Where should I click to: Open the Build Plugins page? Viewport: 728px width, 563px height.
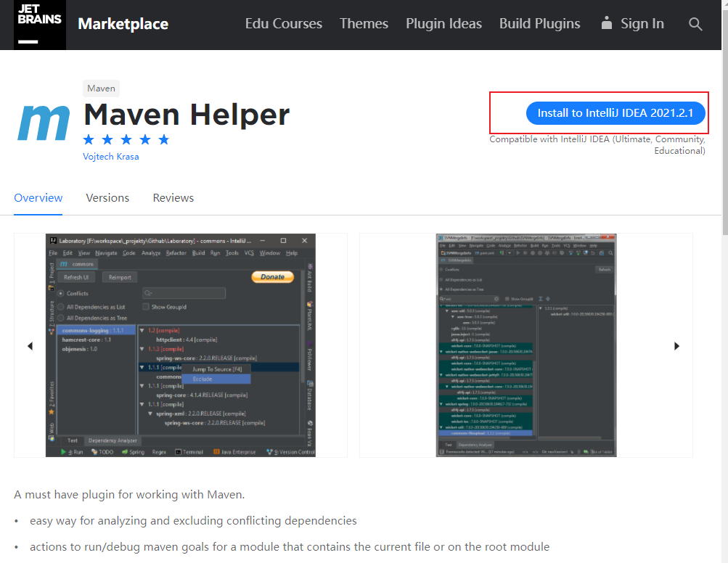click(x=539, y=23)
